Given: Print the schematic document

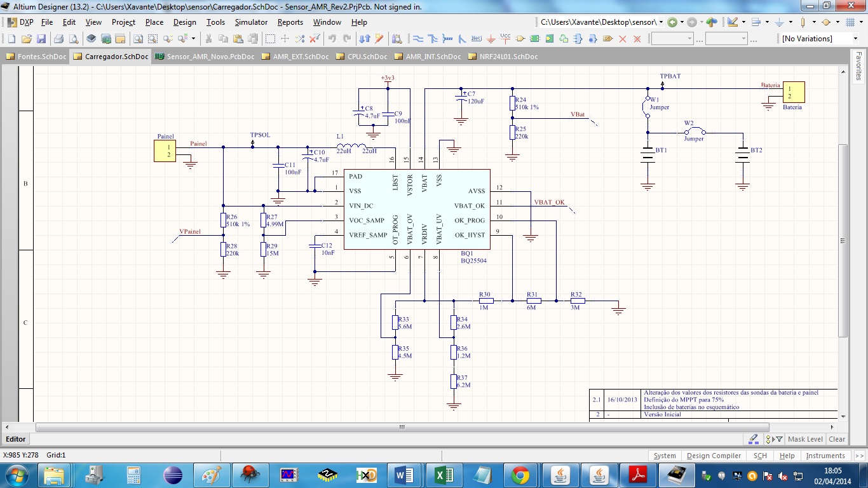Looking at the screenshot, I should pos(58,38).
